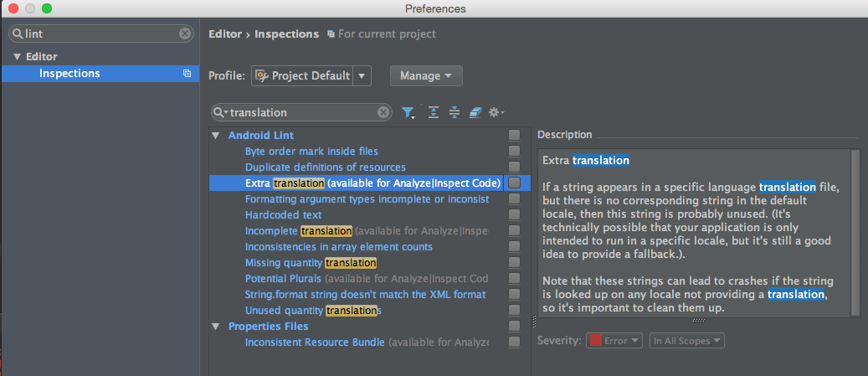
Task: Open the Error severity color dropdown
Action: (x=615, y=341)
